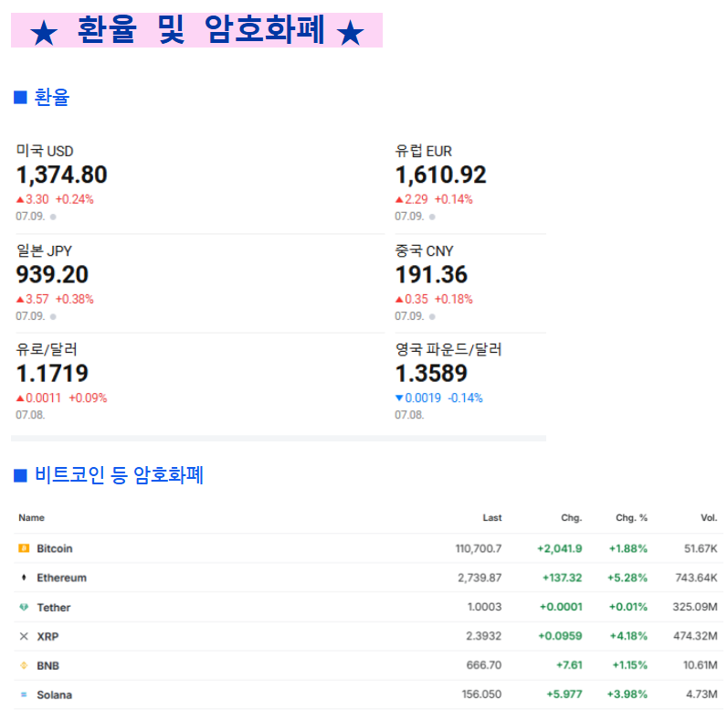The width and height of the screenshot is (728, 711).
Task: Open the Ethereum row link
Action: [x=62, y=578]
